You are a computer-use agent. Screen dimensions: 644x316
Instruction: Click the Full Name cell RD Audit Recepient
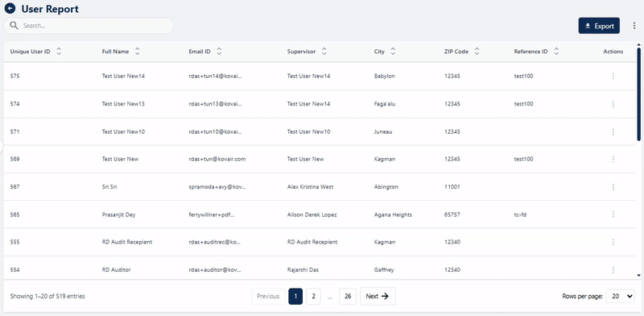click(x=127, y=242)
